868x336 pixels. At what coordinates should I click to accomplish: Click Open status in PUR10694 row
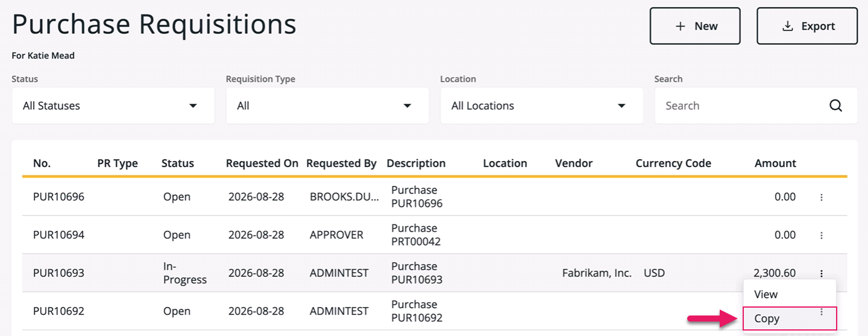pos(177,235)
